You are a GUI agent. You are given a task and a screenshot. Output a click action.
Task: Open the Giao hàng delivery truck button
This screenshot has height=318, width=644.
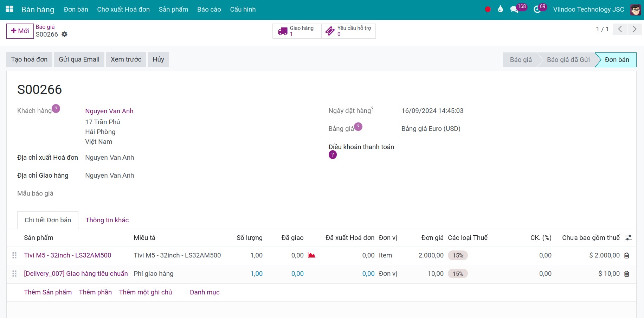pyautogui.click(x=297, y=31)
